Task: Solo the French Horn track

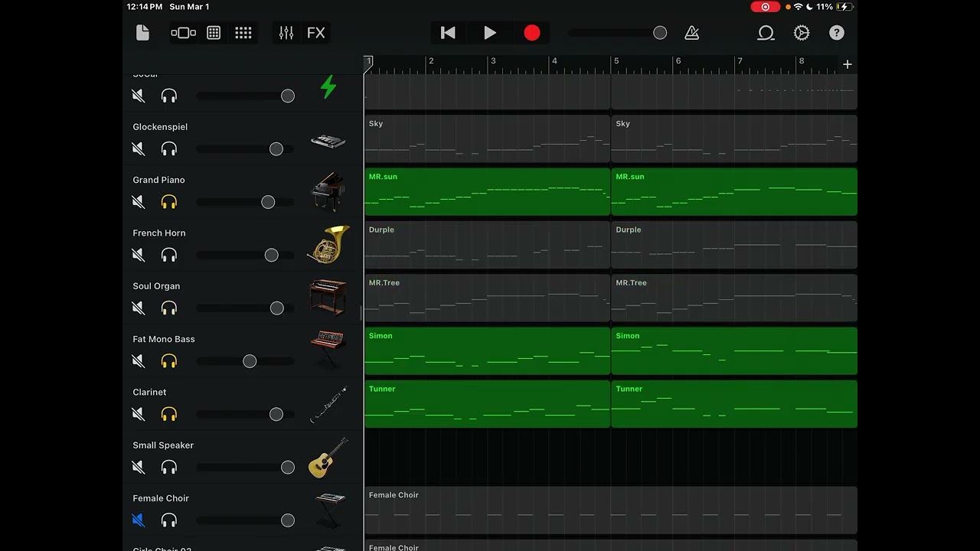Action: 169,255
